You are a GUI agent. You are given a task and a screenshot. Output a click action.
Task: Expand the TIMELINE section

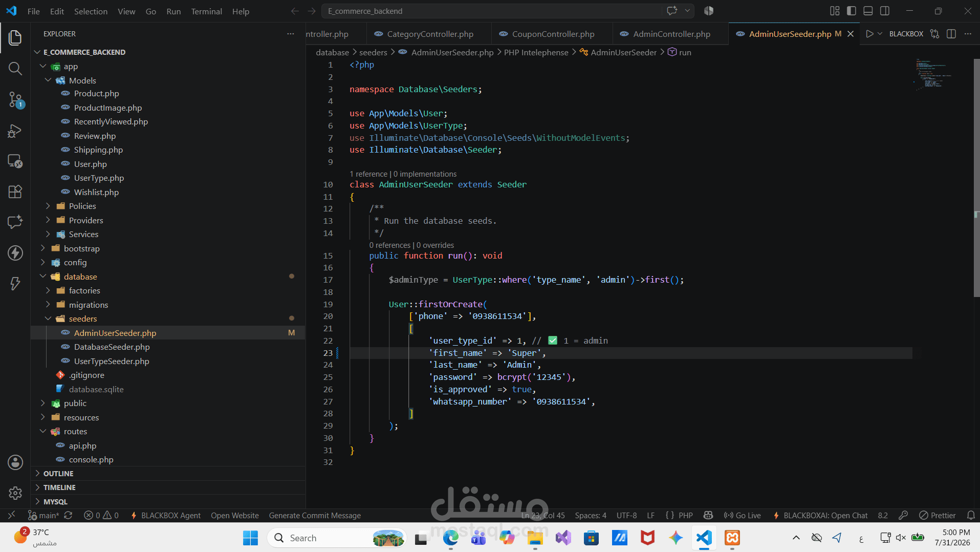[168, 487]
